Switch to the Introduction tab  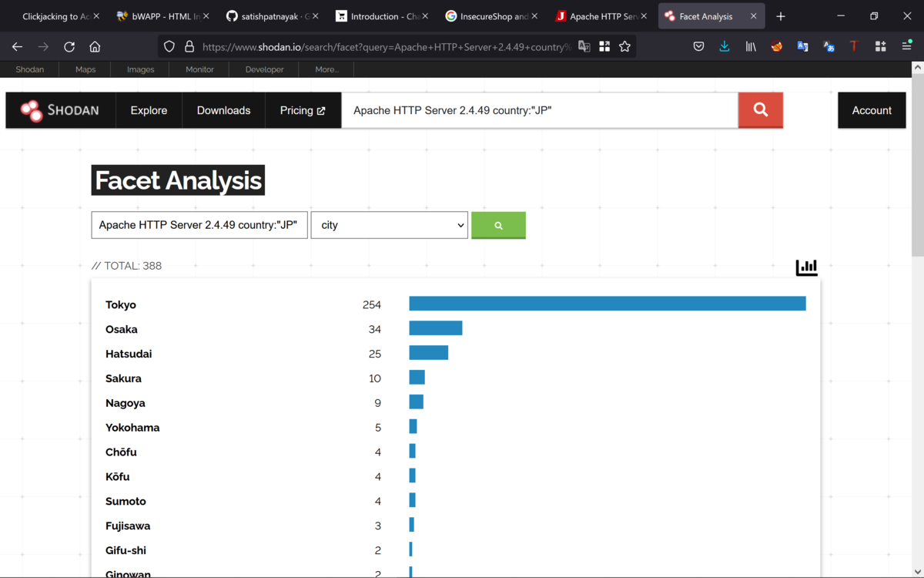click(x=381, y=16)
